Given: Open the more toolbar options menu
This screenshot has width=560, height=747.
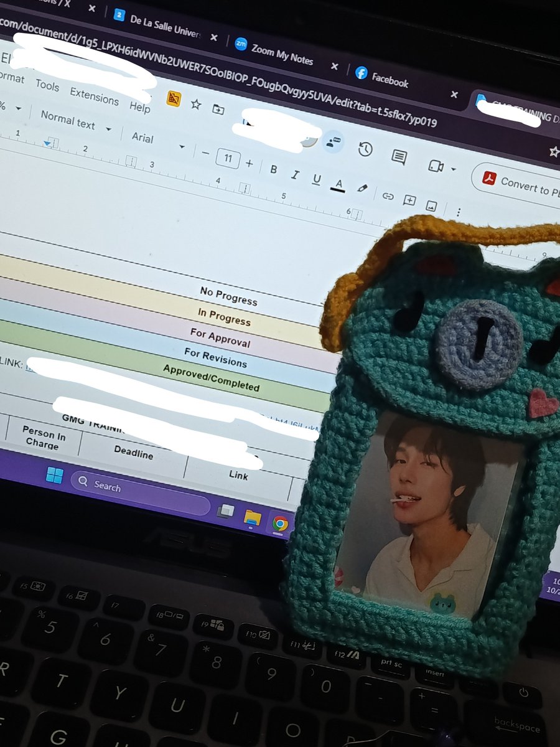Looking at the screenshot, I should pos(459,212).
